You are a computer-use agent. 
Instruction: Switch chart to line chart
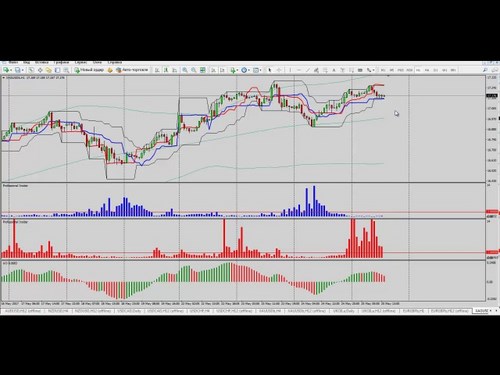174,70
